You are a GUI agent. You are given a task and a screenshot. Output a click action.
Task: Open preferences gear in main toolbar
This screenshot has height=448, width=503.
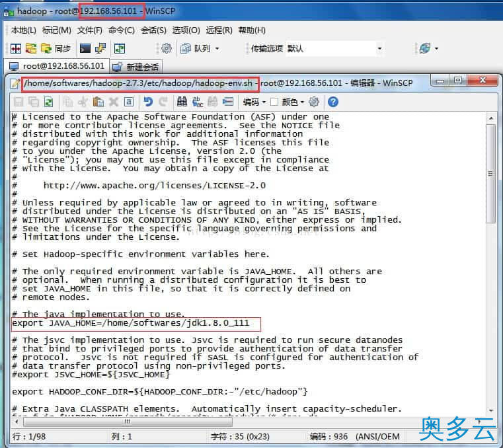pyautogui.click(x=166, y=49)
